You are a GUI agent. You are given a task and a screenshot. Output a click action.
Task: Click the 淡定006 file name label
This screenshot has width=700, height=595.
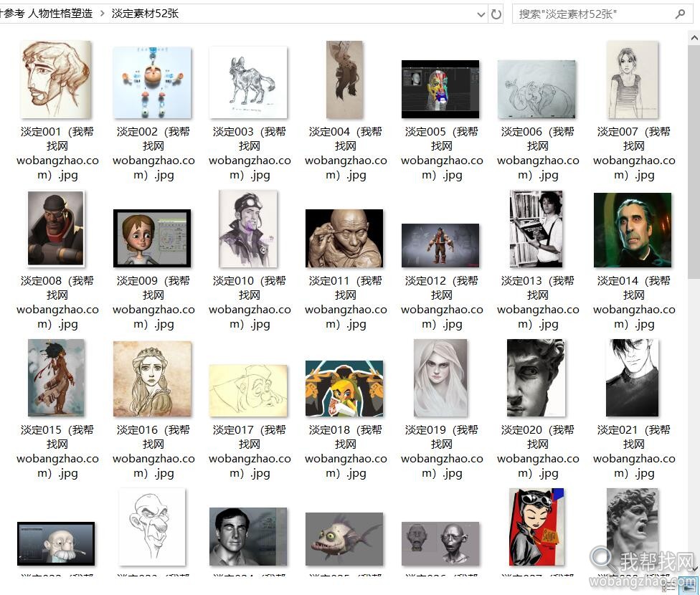pyautogui.click(x=538, y=153)
